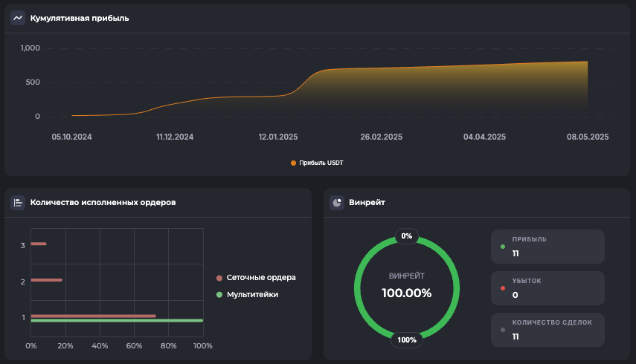Click the green dot in the ПРИБЫЛЬ card
This screenshot has height=364, width=636.
(503, 247)
